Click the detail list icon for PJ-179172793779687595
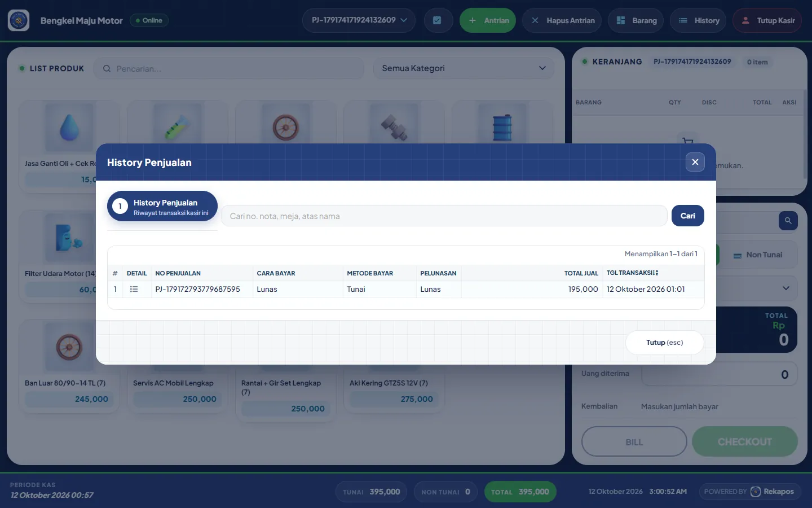This screenshot has height=508, width=812. pos(134,289)
